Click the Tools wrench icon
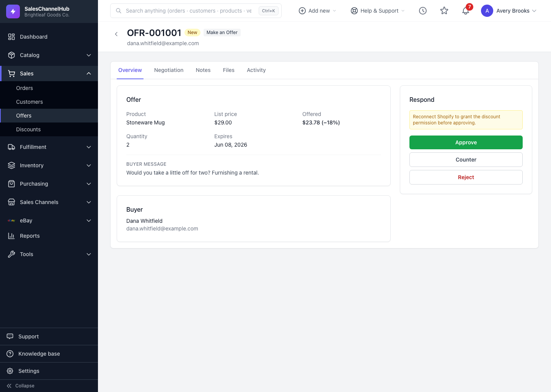 (x=11, y=254)
